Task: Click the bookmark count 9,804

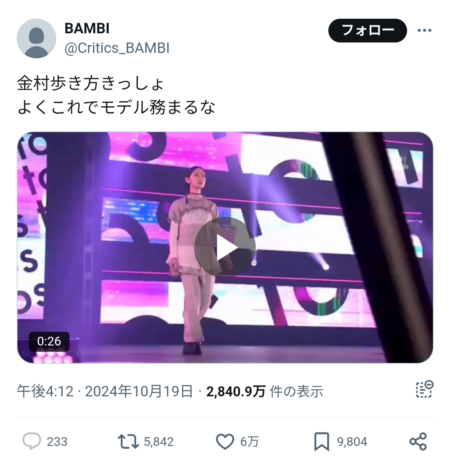Action: coord(352,442)
